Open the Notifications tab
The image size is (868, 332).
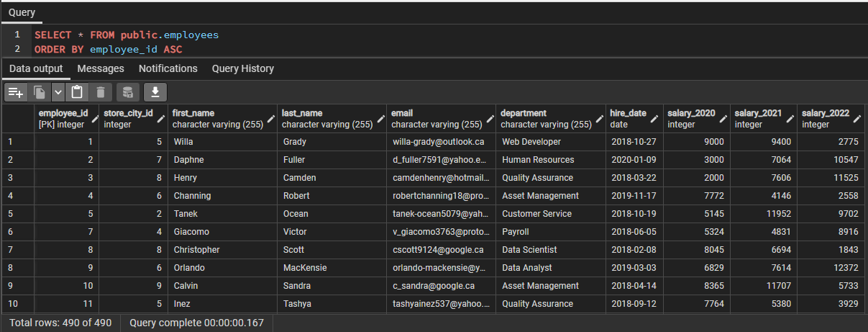[168, 68]
